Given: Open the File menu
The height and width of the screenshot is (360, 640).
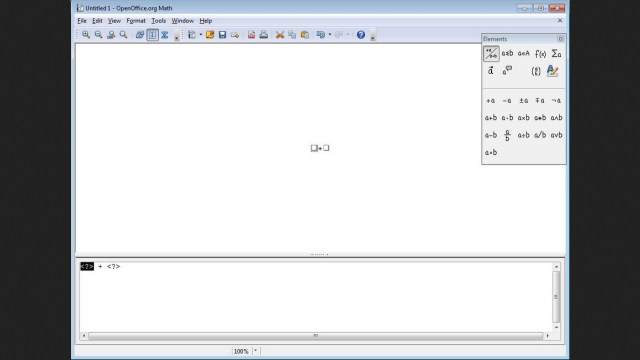Looking at the screenshot, I should pos(82,21).
